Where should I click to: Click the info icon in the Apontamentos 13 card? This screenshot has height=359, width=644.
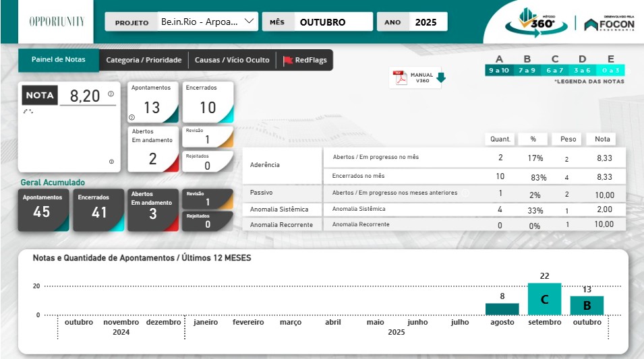[132, 117]
